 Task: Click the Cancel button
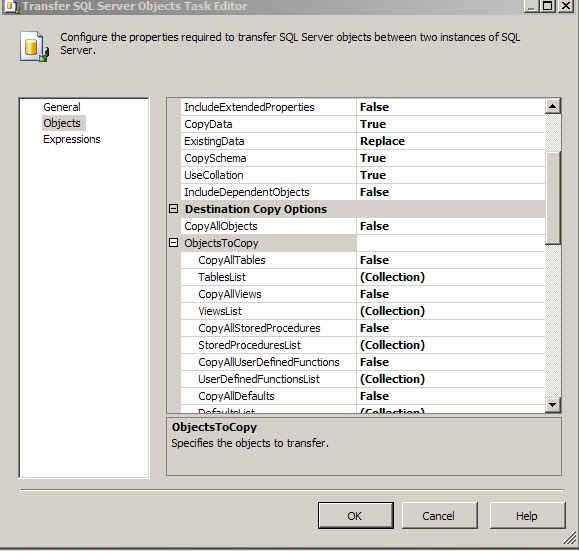tap(439, 516)
